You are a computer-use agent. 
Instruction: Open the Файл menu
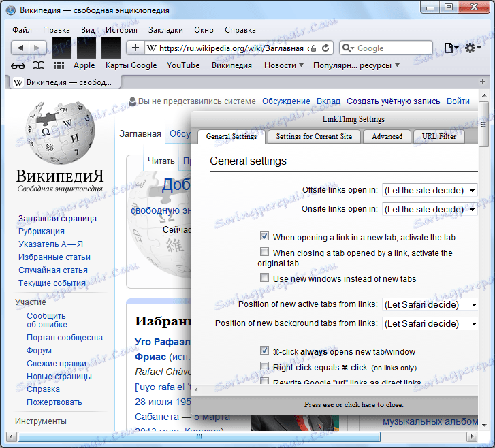[22, 30]
